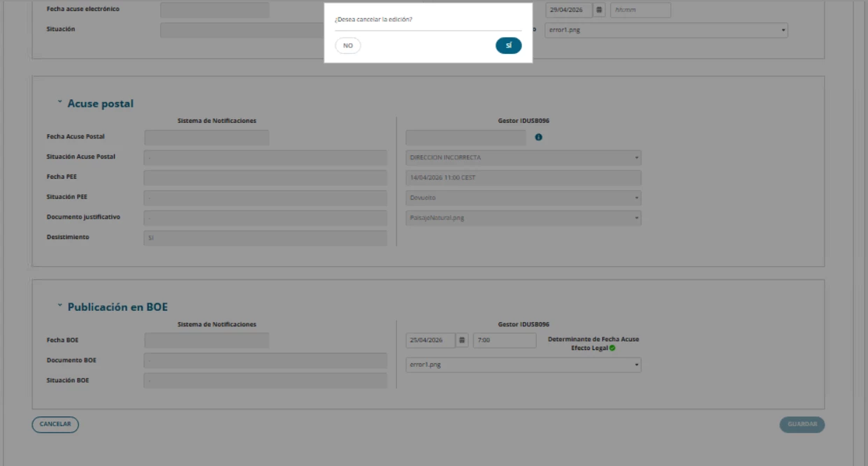868x466 pixels.
Task: Click the 'Gestor IDUSB096' heading in Acuse postal
Action: click(x=523, y=121)
